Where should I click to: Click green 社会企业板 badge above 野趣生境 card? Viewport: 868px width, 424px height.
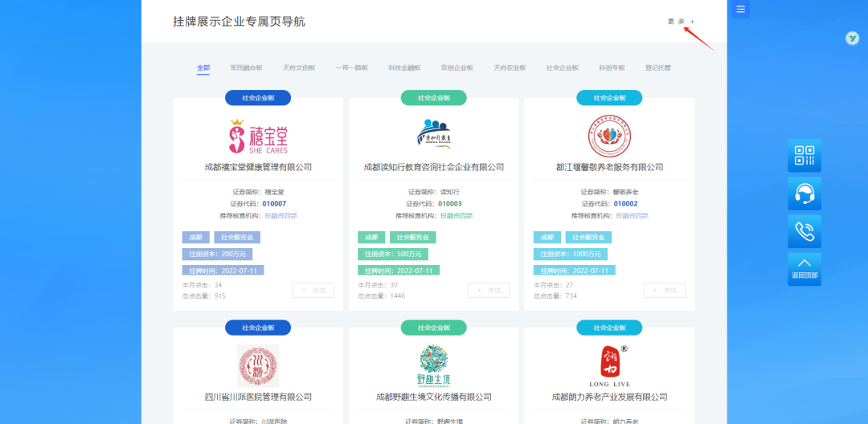click(x=434, y=328)
